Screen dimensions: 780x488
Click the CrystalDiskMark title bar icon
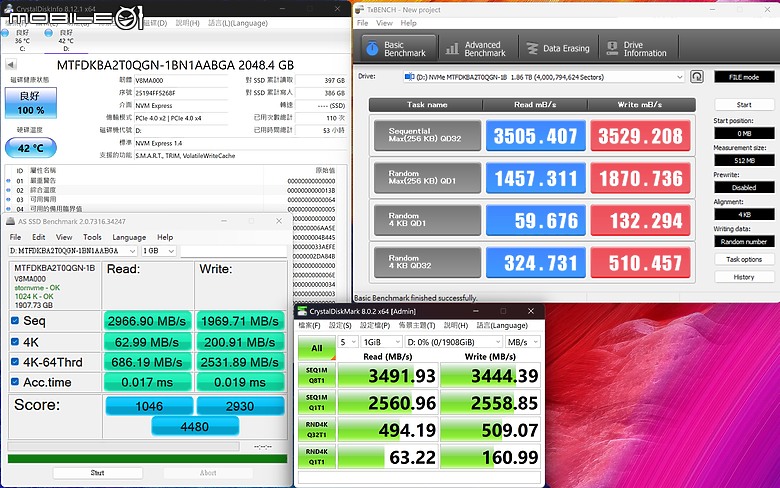click(302, 311)
